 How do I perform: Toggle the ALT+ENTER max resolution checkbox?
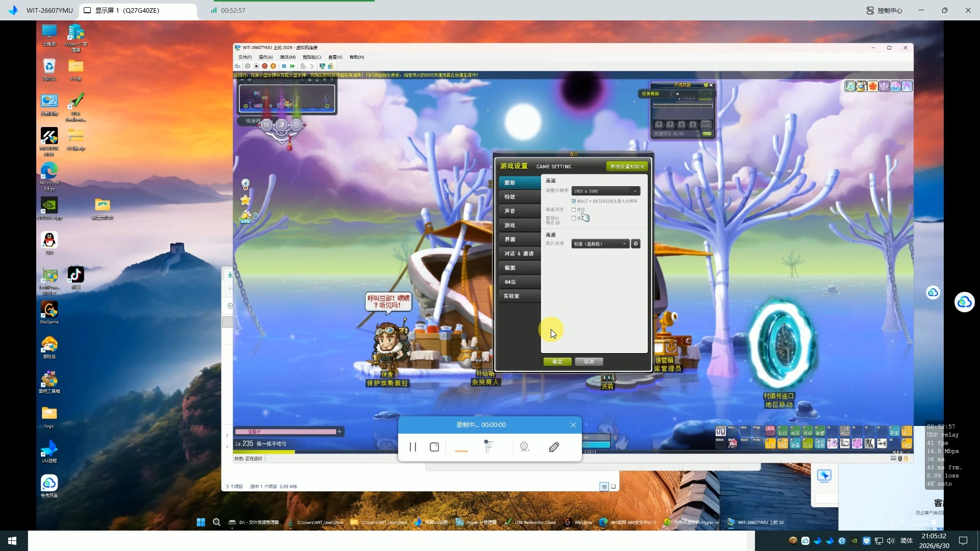pos(574,202)
